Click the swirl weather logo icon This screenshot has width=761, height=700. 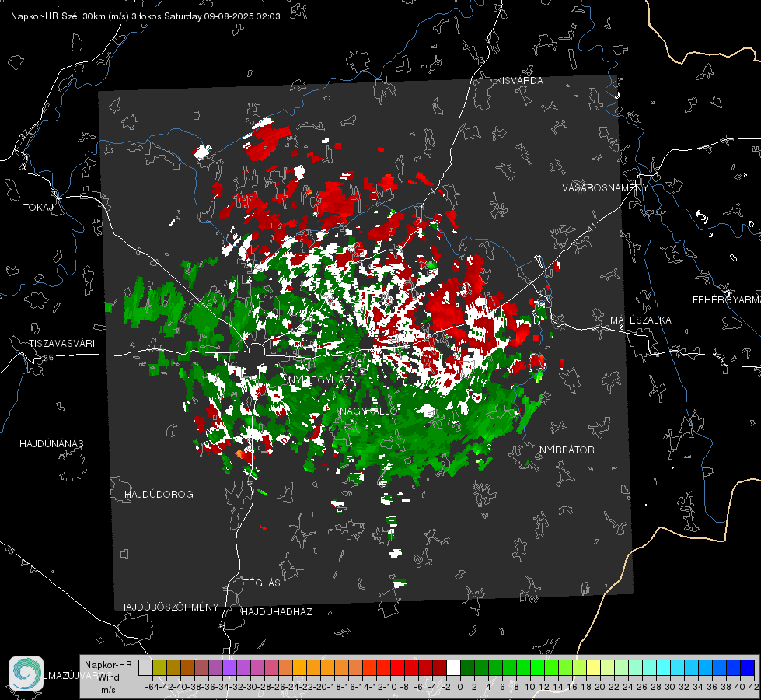pyautogui.click(x=26, y=674)
